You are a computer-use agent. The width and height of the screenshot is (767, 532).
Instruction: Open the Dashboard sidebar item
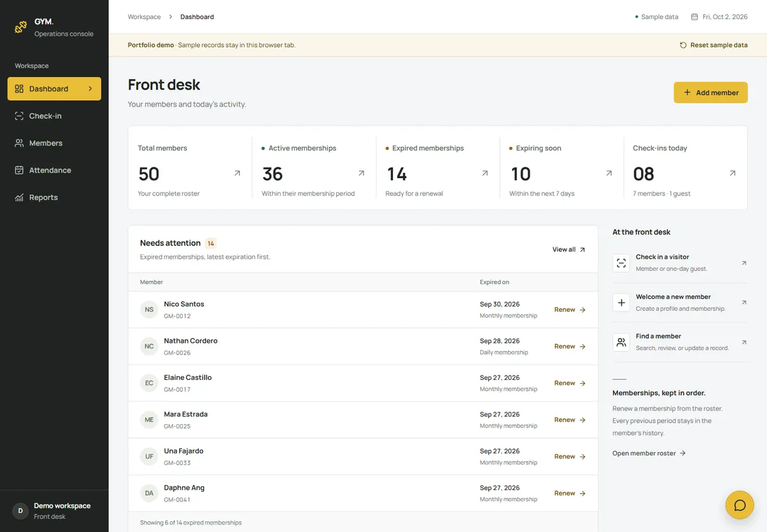(54, 89)
